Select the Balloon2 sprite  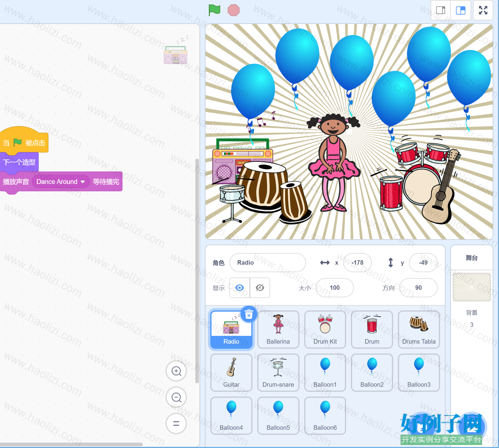[372, 373]
